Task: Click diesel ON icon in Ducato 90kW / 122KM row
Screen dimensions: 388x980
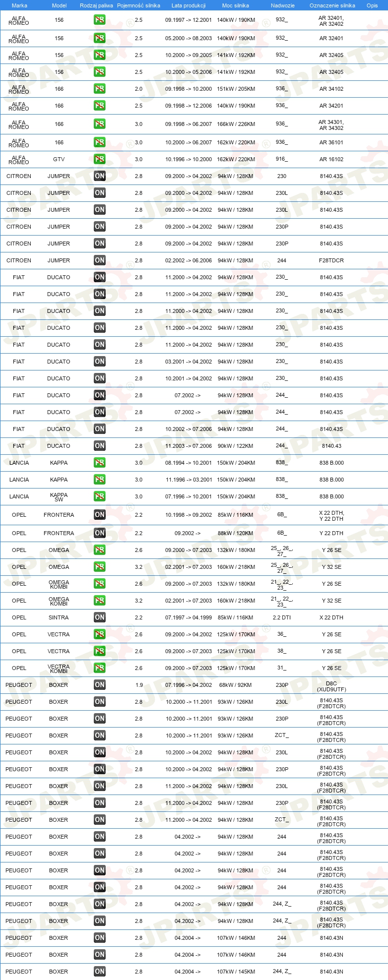Action: 100,446
